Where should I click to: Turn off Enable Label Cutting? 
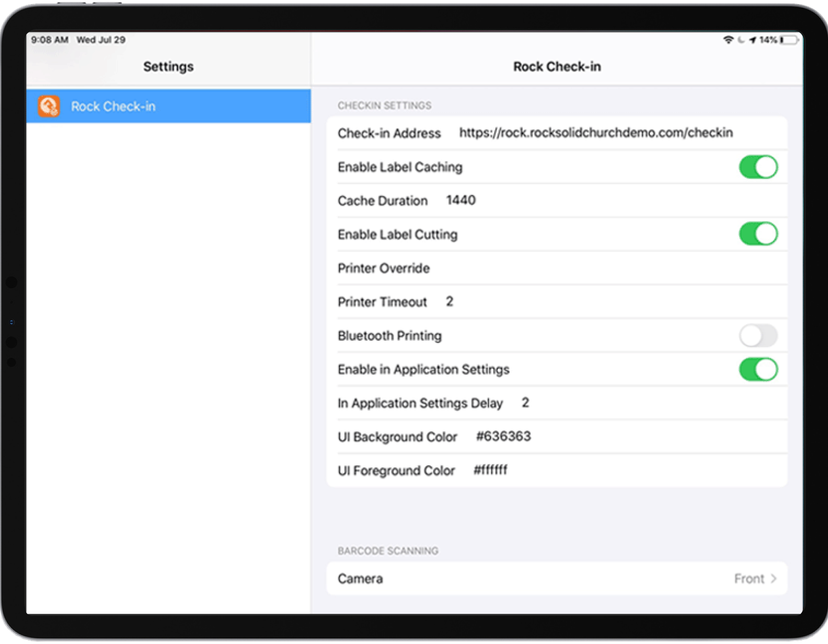(758, 234)
